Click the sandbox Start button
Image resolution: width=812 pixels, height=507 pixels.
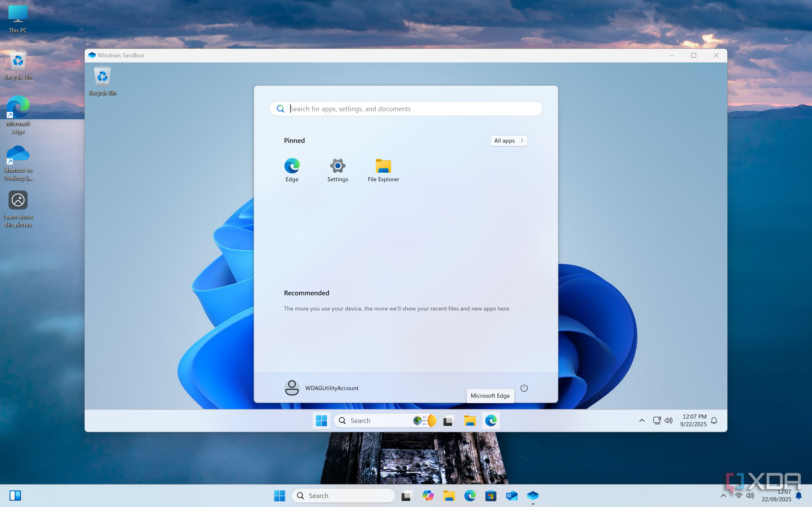321,420
